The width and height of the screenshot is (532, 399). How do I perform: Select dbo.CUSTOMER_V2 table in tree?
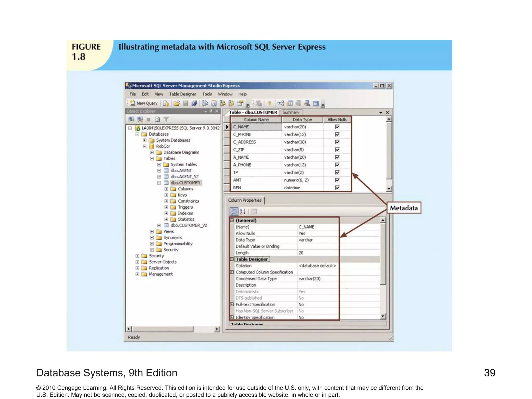point(189,225)
